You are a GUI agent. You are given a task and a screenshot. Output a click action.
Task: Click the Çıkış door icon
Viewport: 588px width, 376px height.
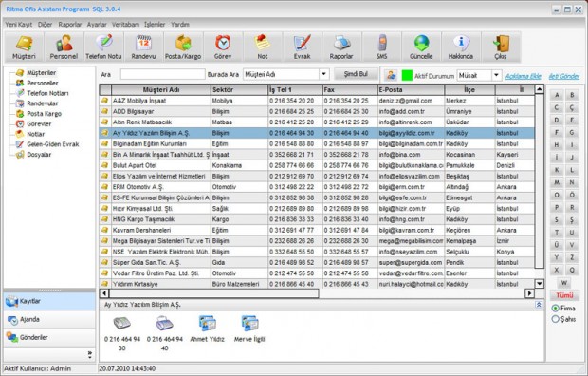point(501,47)
